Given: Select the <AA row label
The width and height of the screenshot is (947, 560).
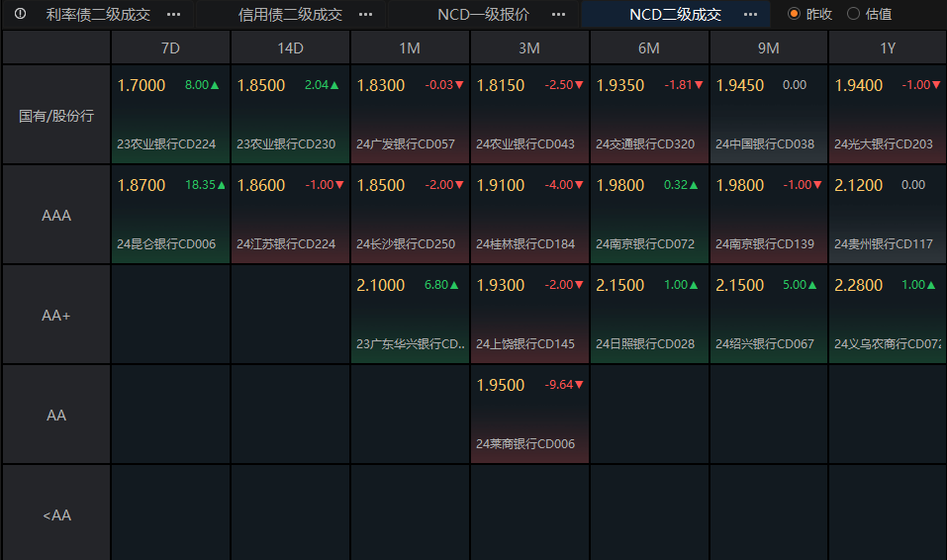Looking at the screenshot, I should click(x=56, y=515).
